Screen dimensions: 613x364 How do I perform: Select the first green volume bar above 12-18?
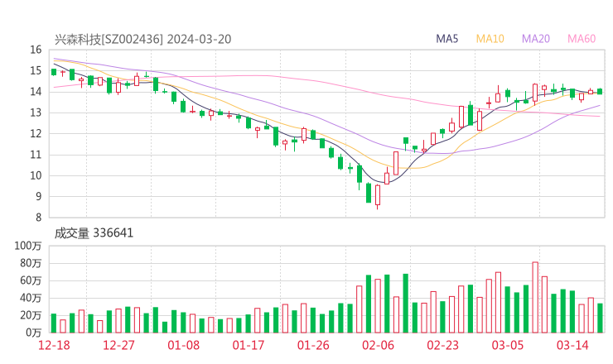(54, 323)
